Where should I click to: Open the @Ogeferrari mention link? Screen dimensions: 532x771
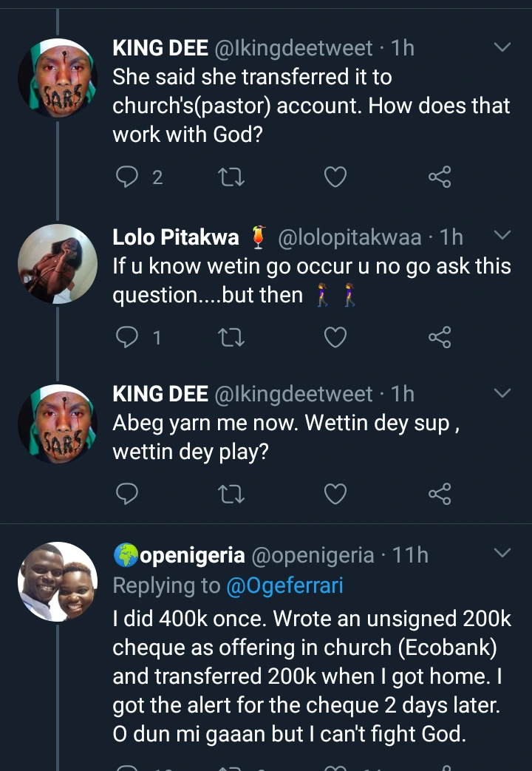point(285,585)
